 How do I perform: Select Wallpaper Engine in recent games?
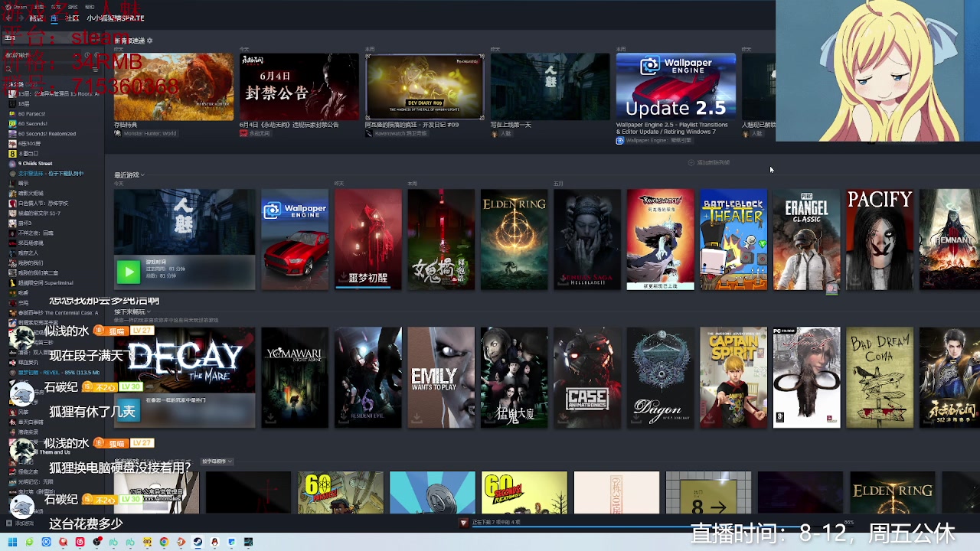point(295,240)
